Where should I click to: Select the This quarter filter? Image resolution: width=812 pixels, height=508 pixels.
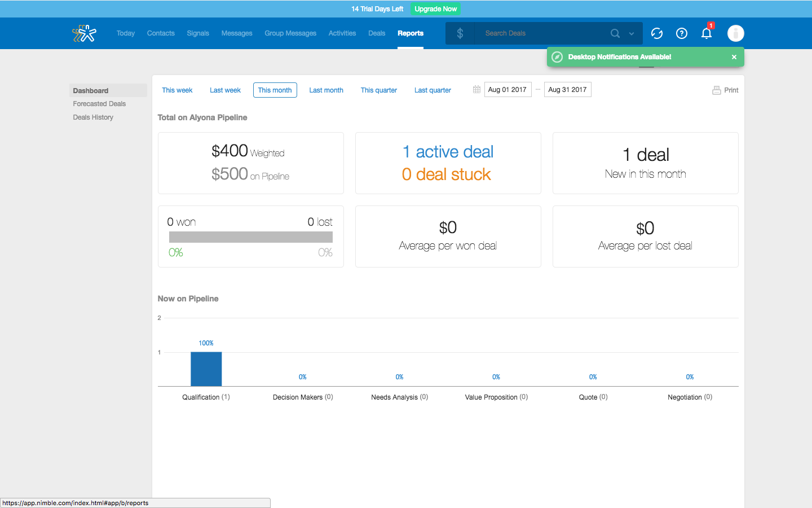pos(378,90)
